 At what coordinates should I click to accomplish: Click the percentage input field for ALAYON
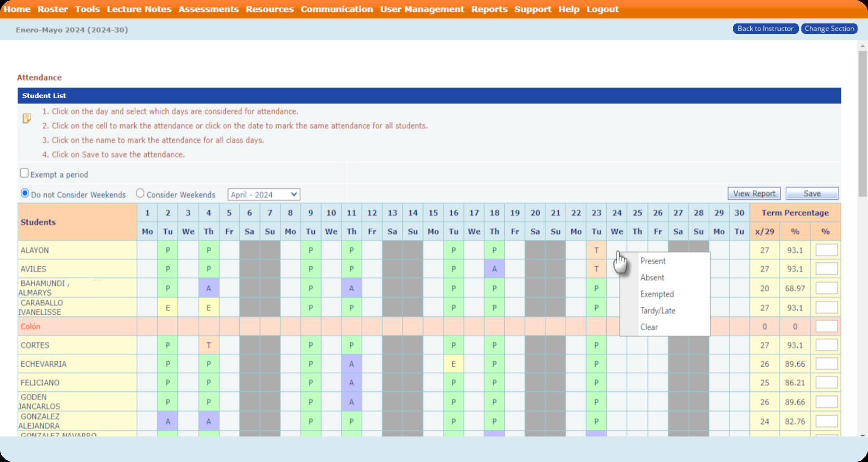(x=826, y=250)
